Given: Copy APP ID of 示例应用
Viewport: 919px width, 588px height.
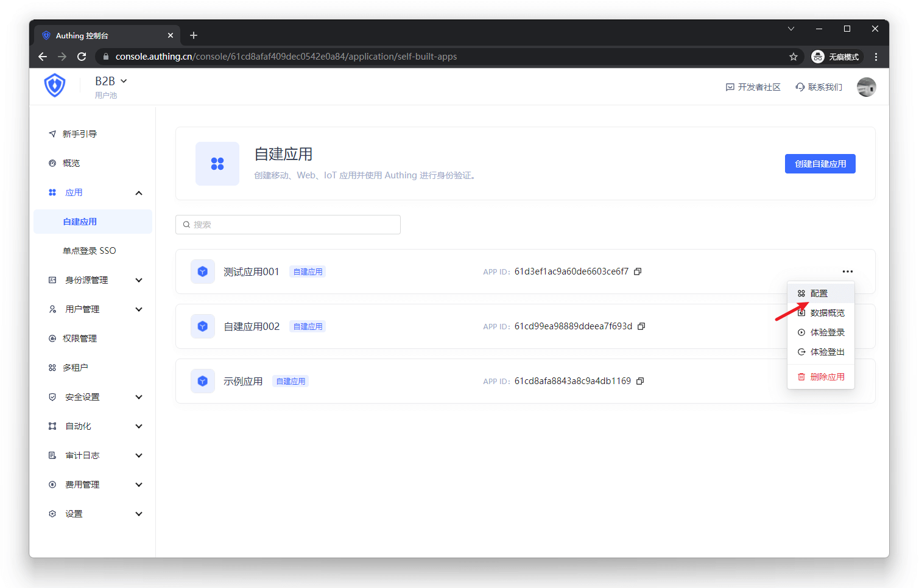Looking at the screenshot, I should [x=640, y=381].
